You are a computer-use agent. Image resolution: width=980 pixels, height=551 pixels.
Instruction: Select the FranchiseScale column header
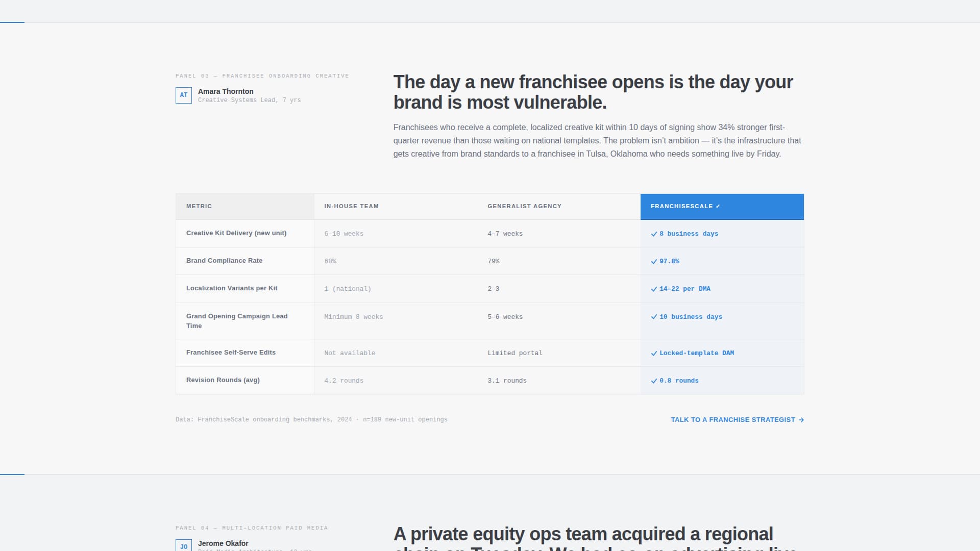click(722, 207)
